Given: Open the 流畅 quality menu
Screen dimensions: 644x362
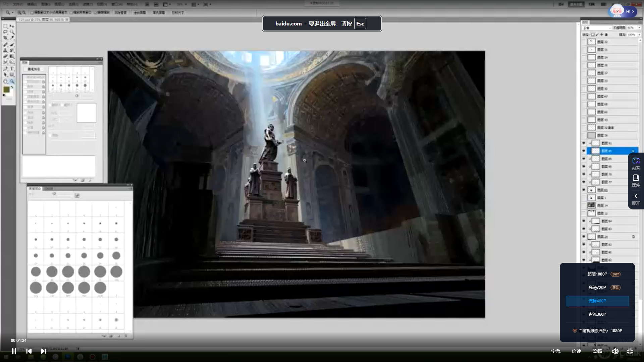Looking at the screenshot, I should click(x=597, y=351).
